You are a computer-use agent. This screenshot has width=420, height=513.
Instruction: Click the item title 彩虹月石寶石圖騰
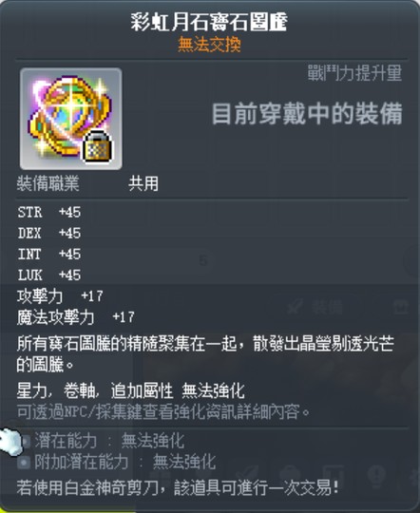(x=209, y=22)
